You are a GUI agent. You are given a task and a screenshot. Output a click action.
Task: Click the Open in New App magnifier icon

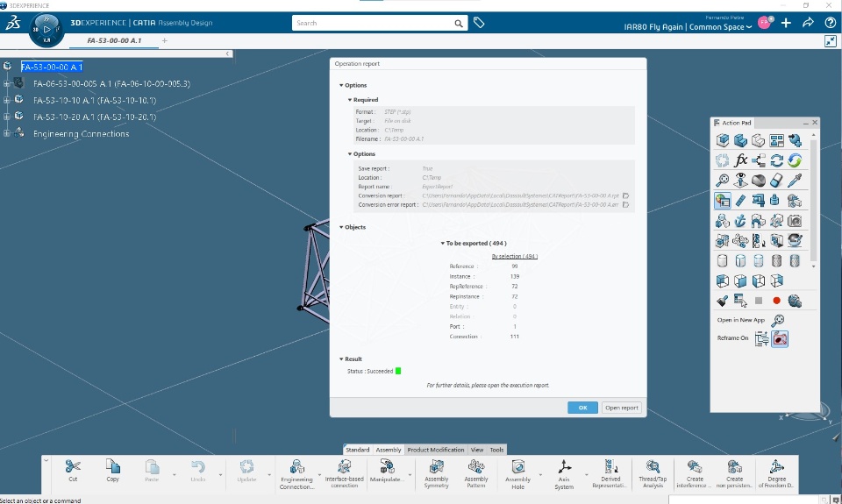778,321
